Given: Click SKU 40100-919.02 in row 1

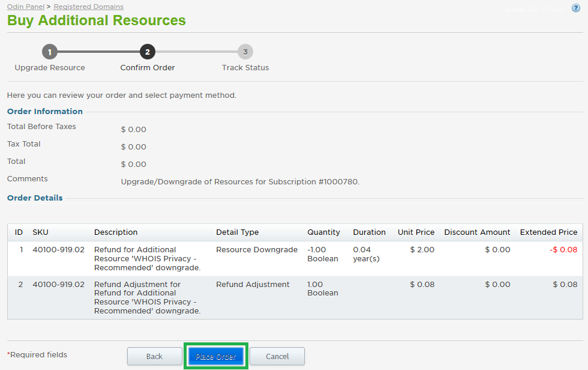Looking at the screenshot, I should pos(59,249).
